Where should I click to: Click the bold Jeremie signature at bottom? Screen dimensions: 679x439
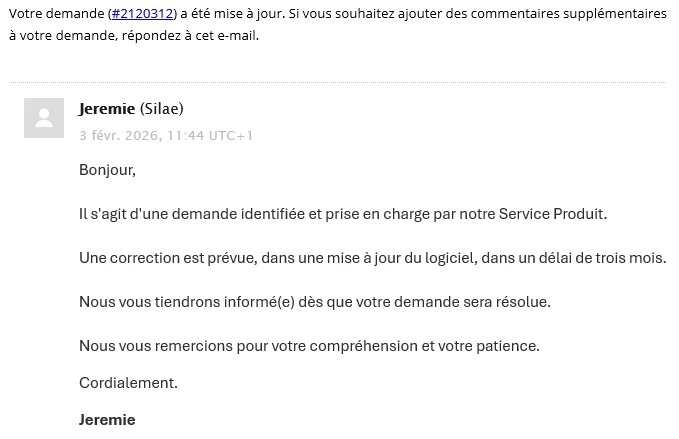pyautogui.click(x=107, y=420)
